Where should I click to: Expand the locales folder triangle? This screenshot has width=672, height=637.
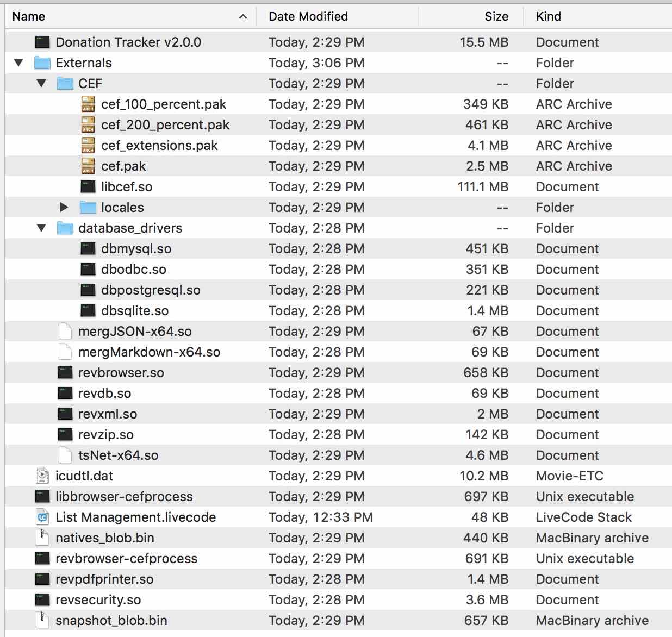[64, 208]
